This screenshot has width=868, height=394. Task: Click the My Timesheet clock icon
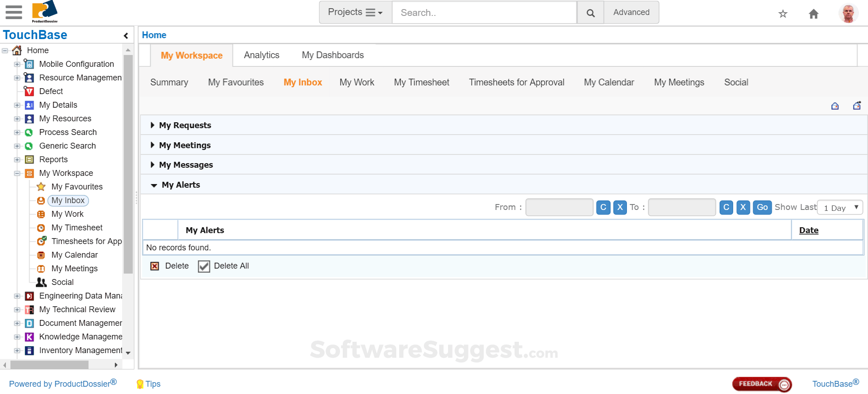(41, 228)
